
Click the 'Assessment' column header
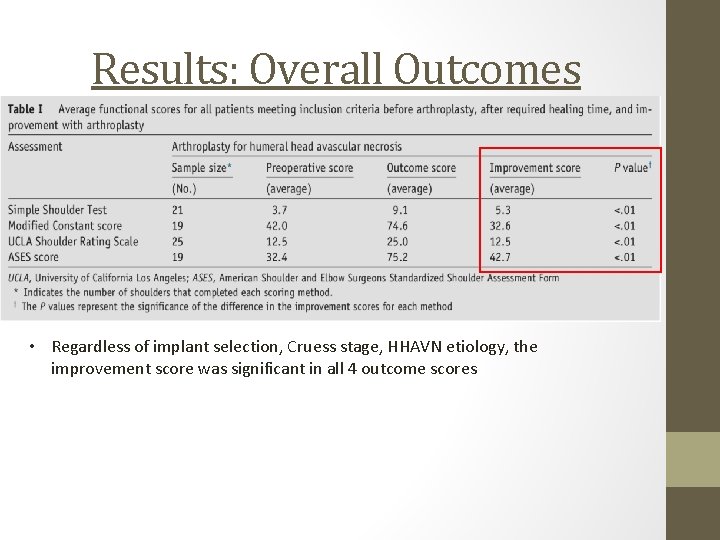35,146
